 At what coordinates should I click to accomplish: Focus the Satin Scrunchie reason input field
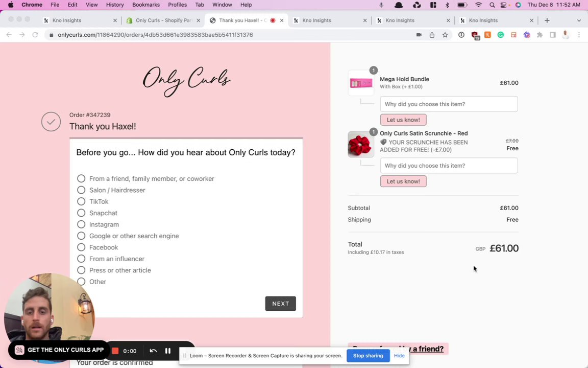tap(449, 166)
